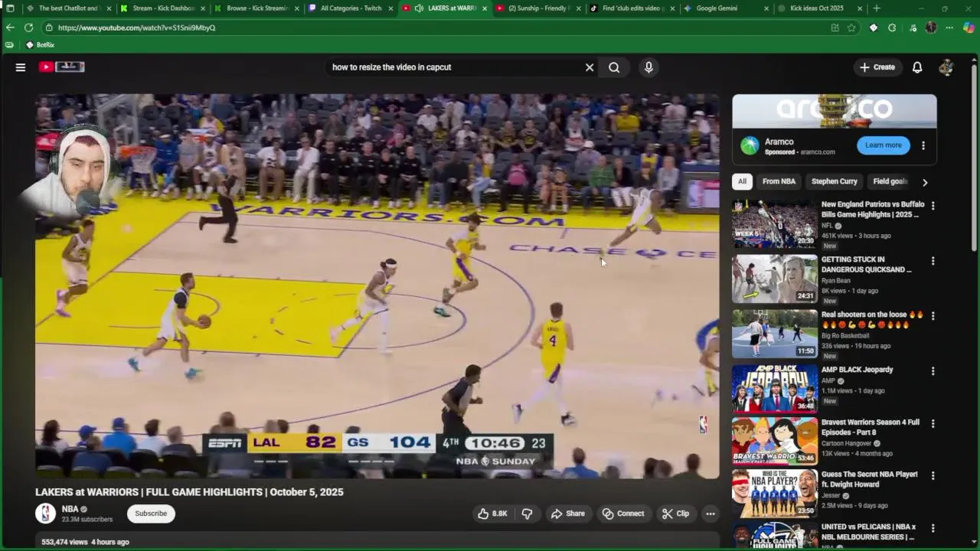Mute the Lakers at Warriors tab speaker
This screenshot has width=980, height=551.
pyautogui.click(x=419, y=8)
